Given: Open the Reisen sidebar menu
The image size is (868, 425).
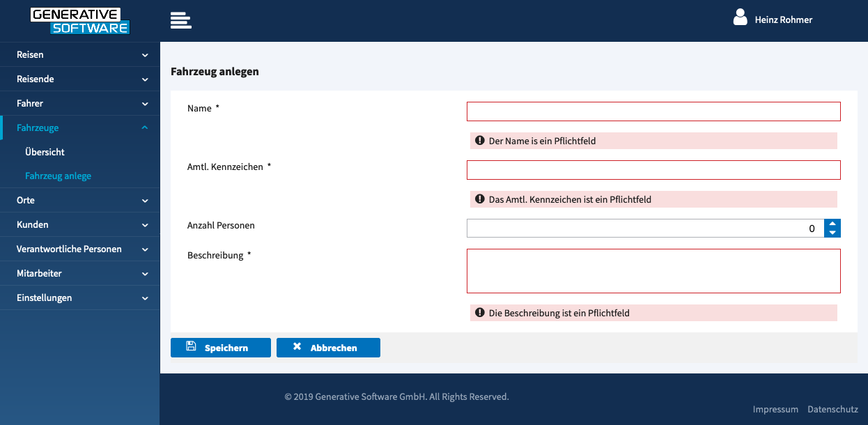Looking at the screenshot, I should [80, 54].
